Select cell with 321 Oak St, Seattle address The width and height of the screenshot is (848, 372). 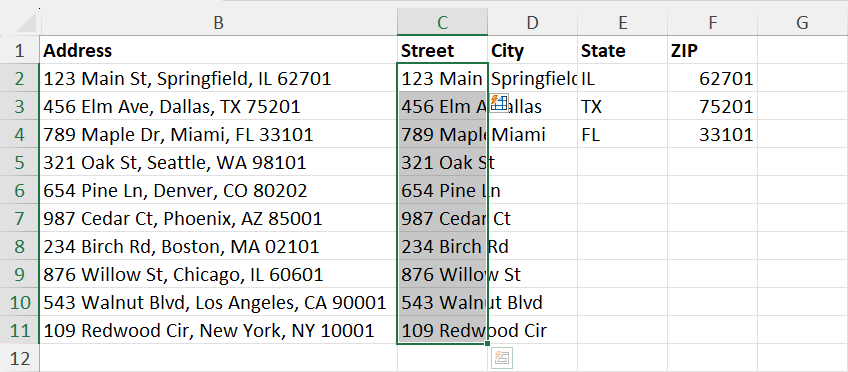tap(218, 162)
